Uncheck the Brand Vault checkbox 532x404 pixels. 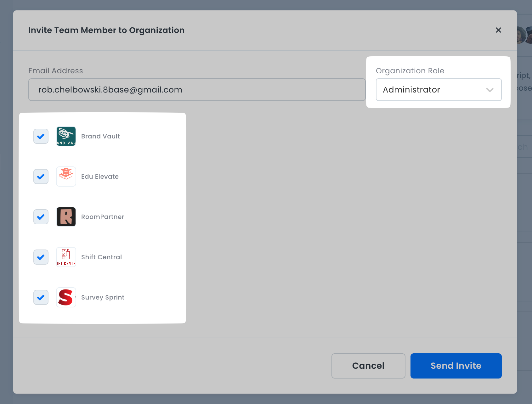(x=41, y=136)
